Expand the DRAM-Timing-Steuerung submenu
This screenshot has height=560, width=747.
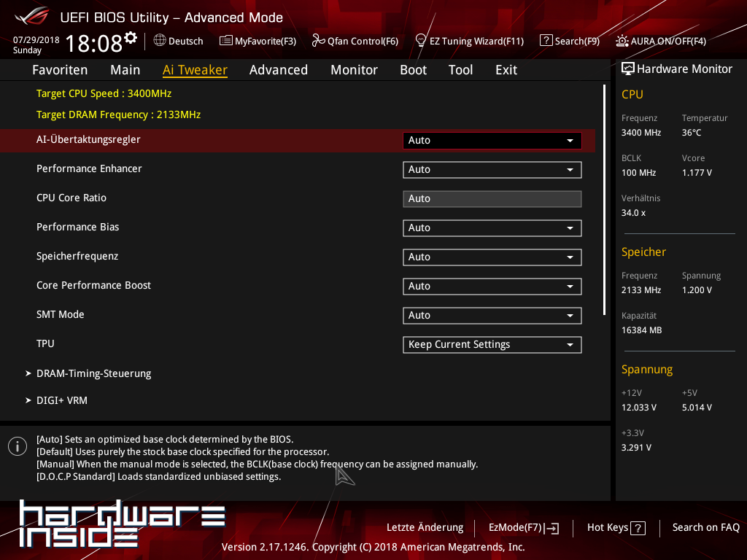coord(94,374)
